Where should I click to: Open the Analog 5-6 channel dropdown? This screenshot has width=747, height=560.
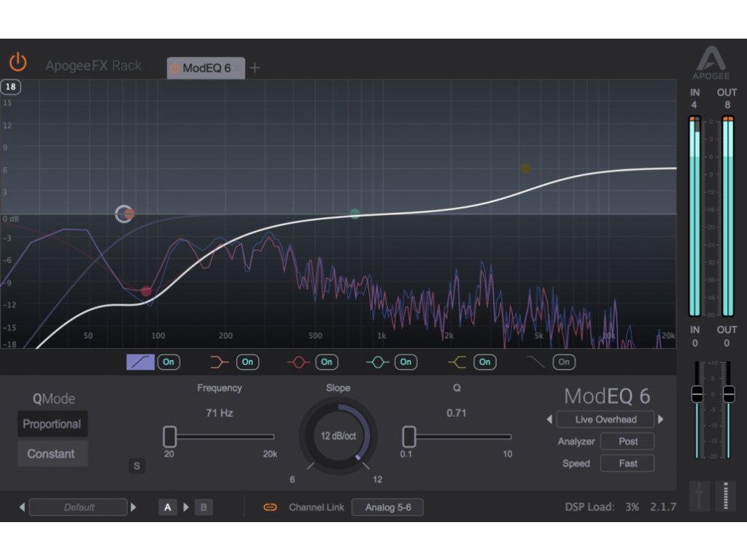(x=387, y=507)
